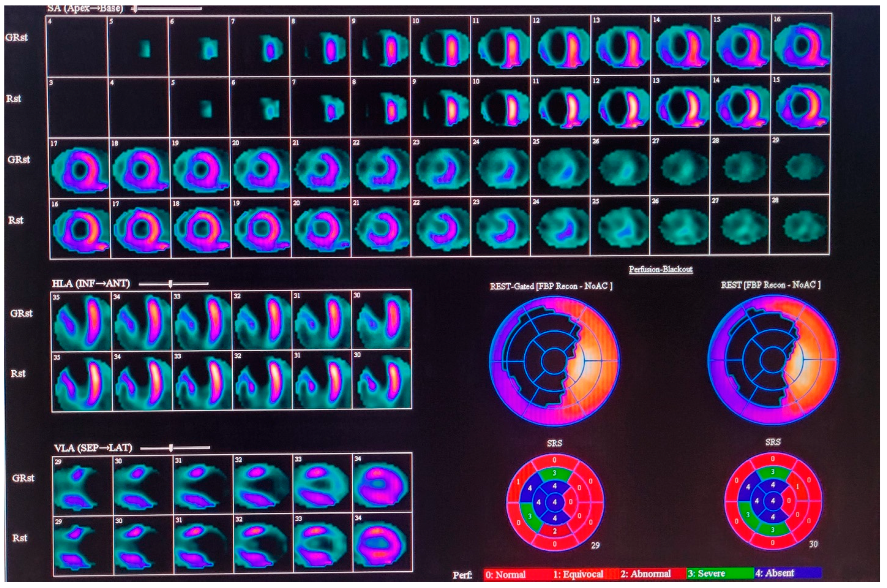Click the VLA SEP-LAT slice slider handle
The width and height of the screenshot is (887, 588).
coord(171,448)
